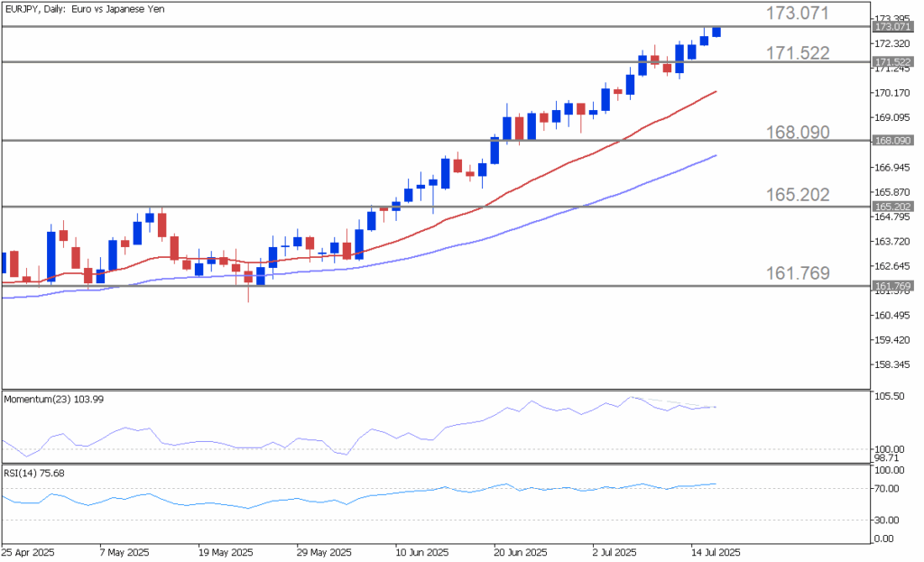Viewport: 924px width, 562px height.
Task: Click the 7 May 2025 date label
Action: [125, 553]
